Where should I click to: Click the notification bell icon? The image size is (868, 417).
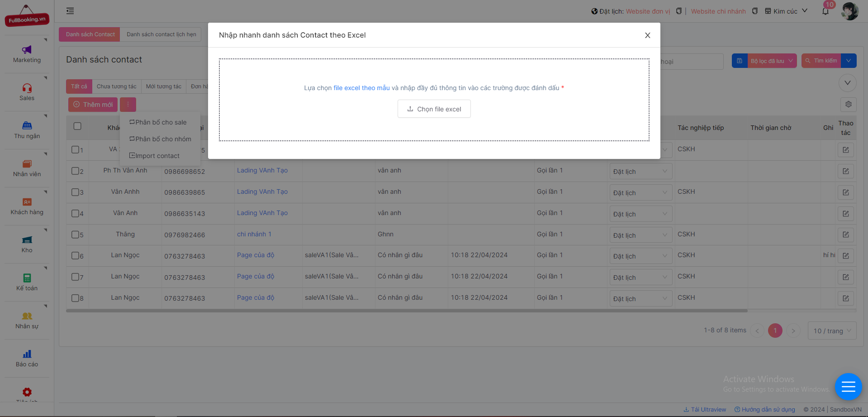coord(825,11)
